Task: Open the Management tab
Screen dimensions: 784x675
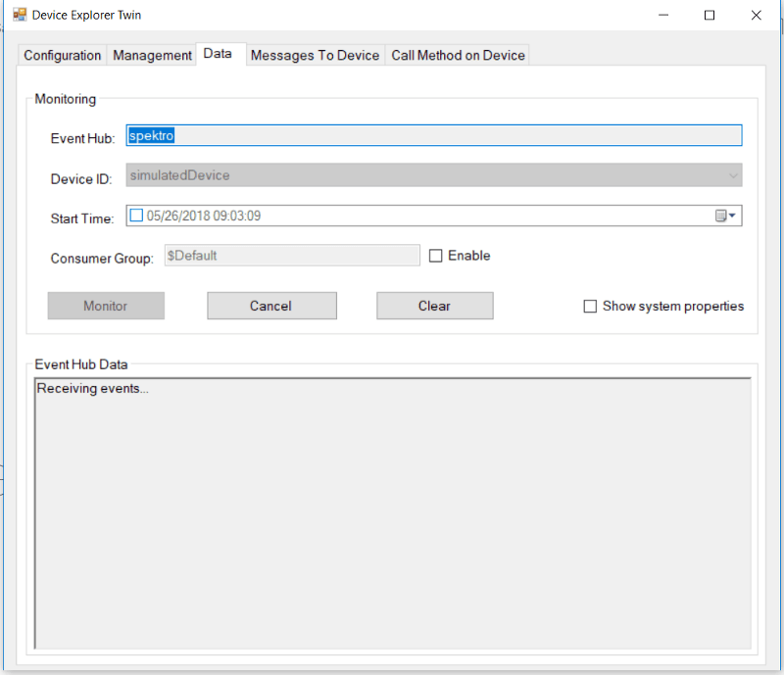Action: tap(152, 55)
